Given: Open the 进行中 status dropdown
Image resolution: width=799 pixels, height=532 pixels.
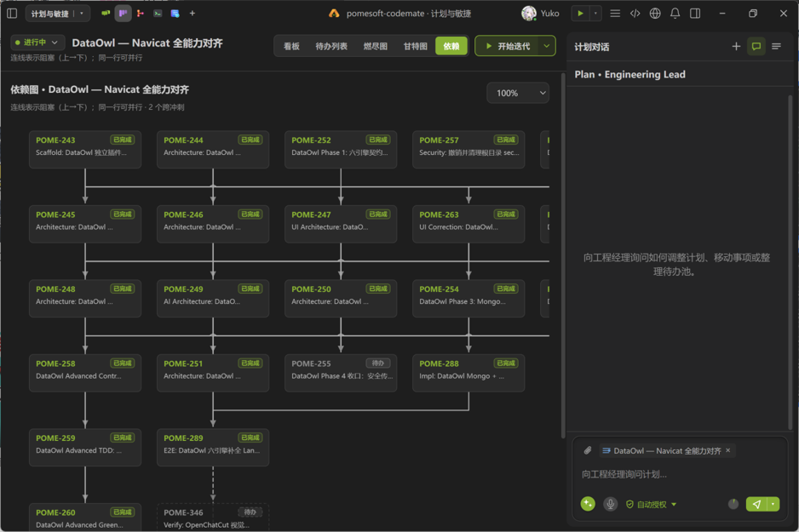Looking at the screenshot, I should (x=37, y=43).
